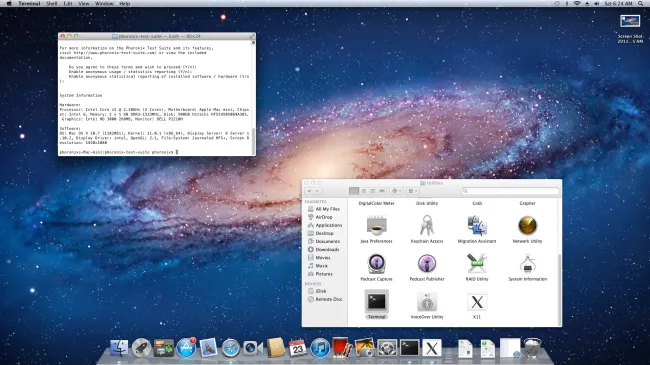Image resolution: width=650 pixels, height=365 pixels.
Task: Open Downloads in Finder sidebar
Action: click(324, 250)
